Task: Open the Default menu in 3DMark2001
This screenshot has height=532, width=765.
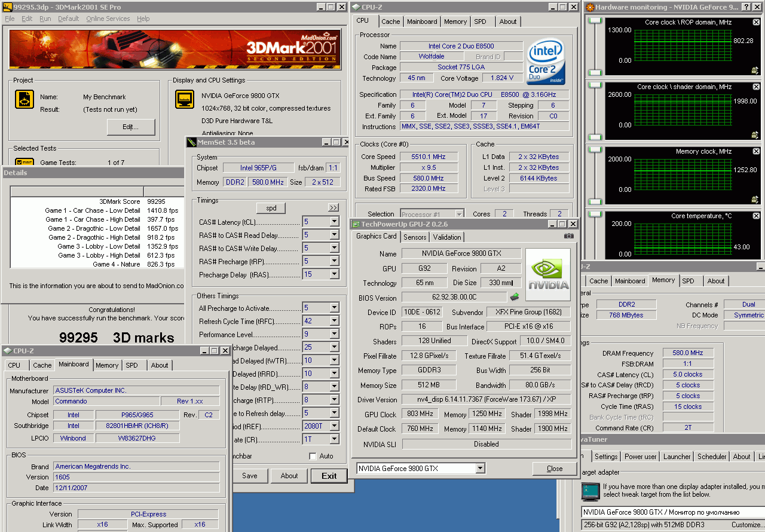Action: click(x=68, y=19)
